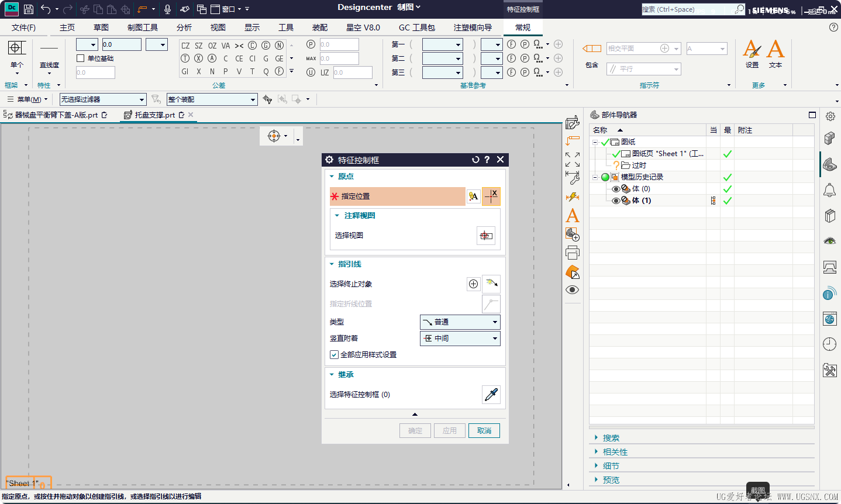Toggle checkmark of 图纸 node
Viewport: 841px width, 504px height.
point(605,142)
